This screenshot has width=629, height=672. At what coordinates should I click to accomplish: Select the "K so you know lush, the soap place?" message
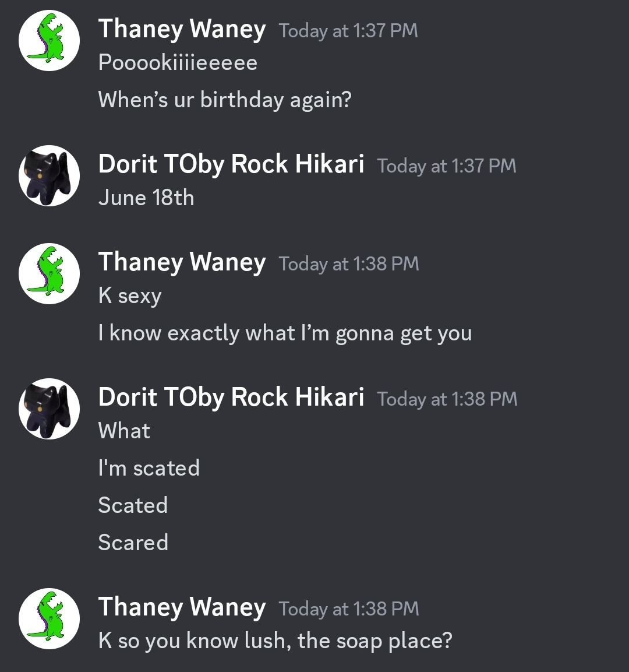tap(275, 641)
